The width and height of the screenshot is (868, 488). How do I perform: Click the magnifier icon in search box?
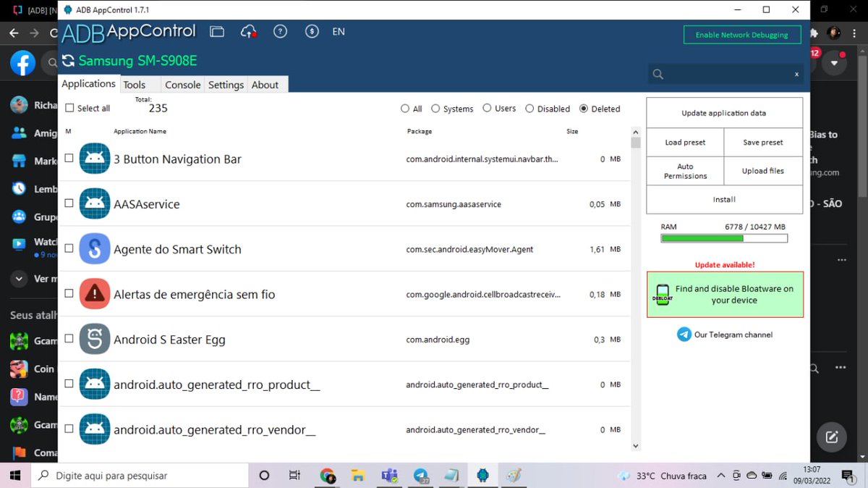click(658, 74)
